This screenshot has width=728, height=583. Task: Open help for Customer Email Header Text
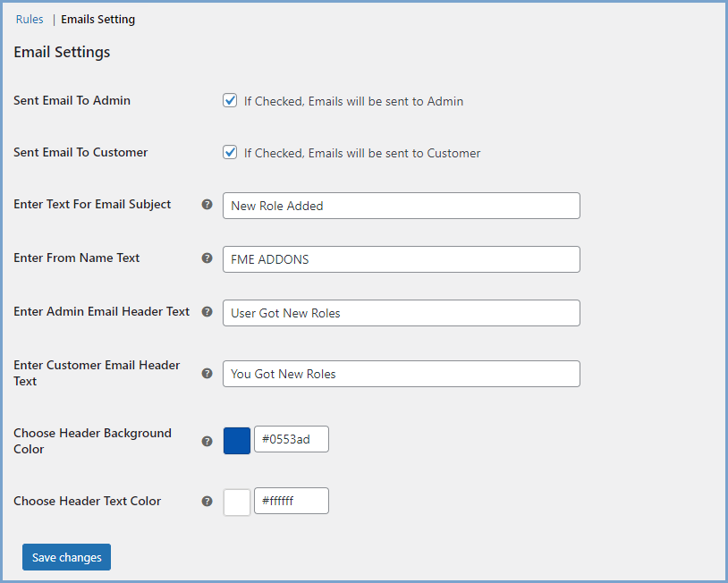[207, 373]
